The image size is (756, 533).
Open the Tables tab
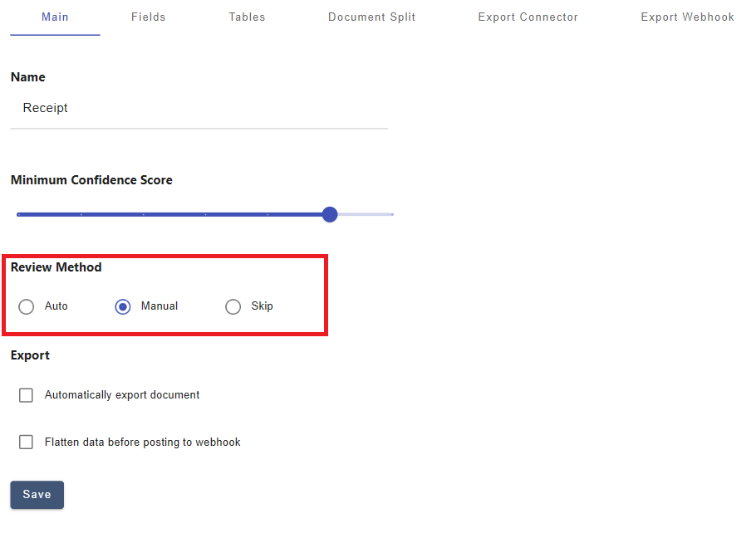click(247, 17)
